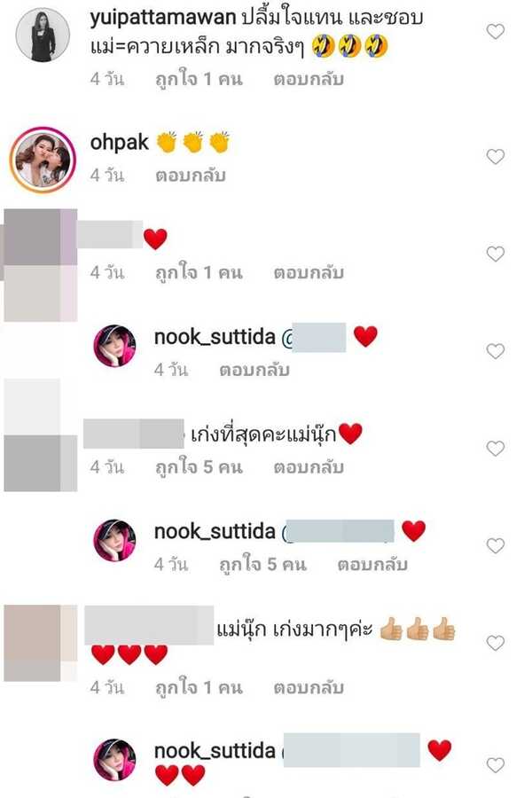The width and height of the screenshot is (532, 798).
Task: Tap the heart icon beside ohpak's comment
Action: 496,156
